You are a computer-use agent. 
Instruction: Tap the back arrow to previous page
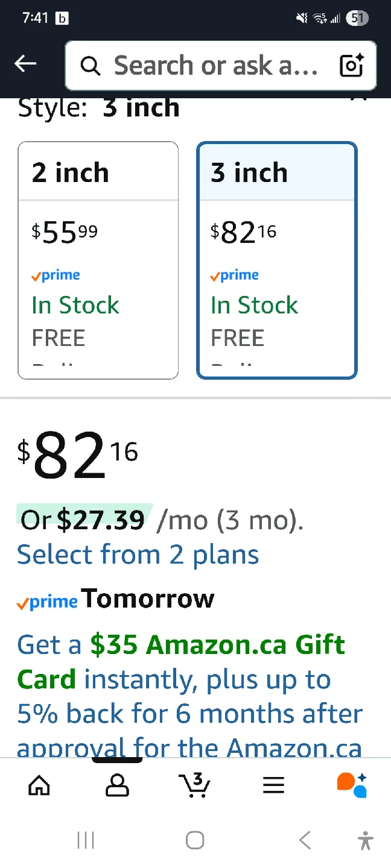[x=25, y=63]
